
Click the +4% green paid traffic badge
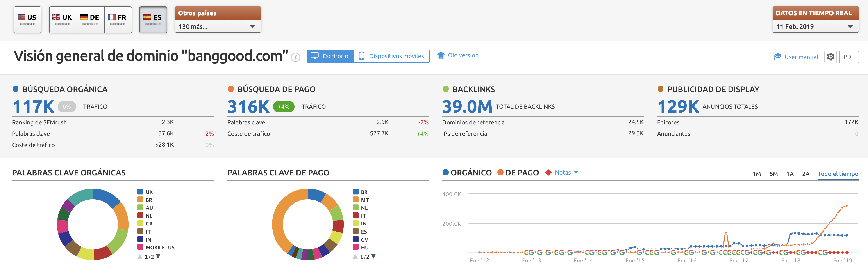click(283, 107)
